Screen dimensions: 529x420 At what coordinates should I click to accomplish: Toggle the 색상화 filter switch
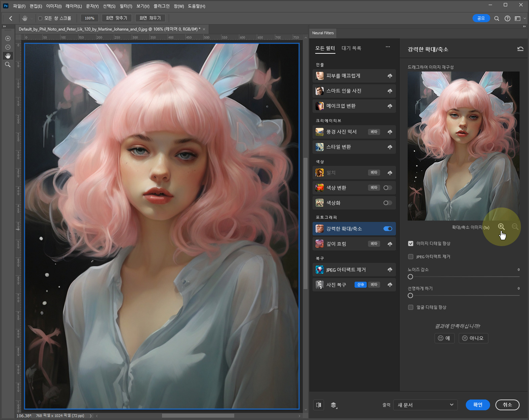[388, 203]
